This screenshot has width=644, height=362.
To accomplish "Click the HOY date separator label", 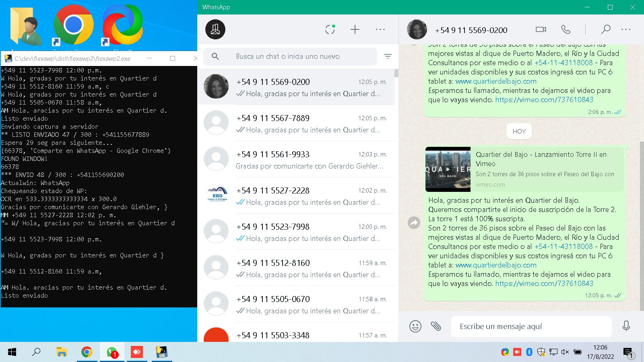I will pos(519,131).
